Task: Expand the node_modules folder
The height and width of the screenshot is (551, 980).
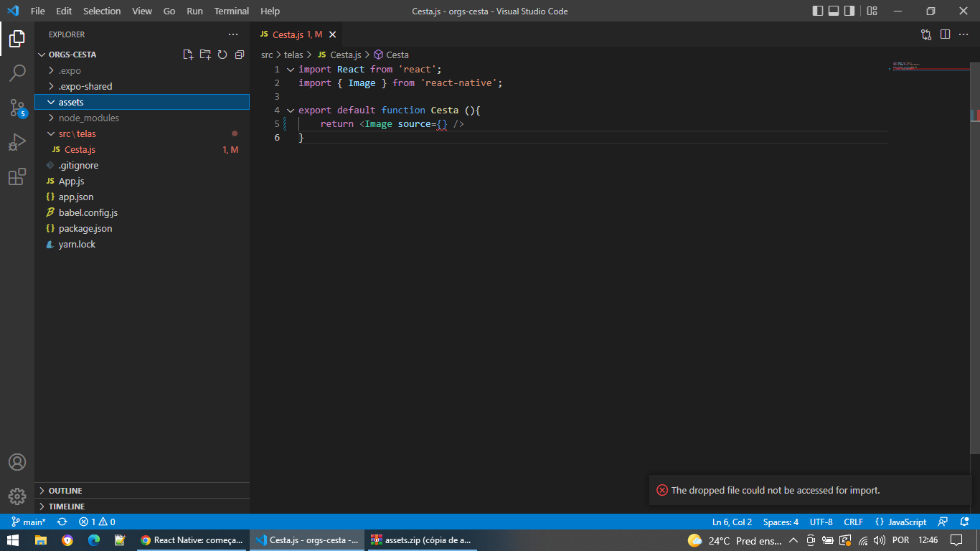Action: (x=88, y=118)
